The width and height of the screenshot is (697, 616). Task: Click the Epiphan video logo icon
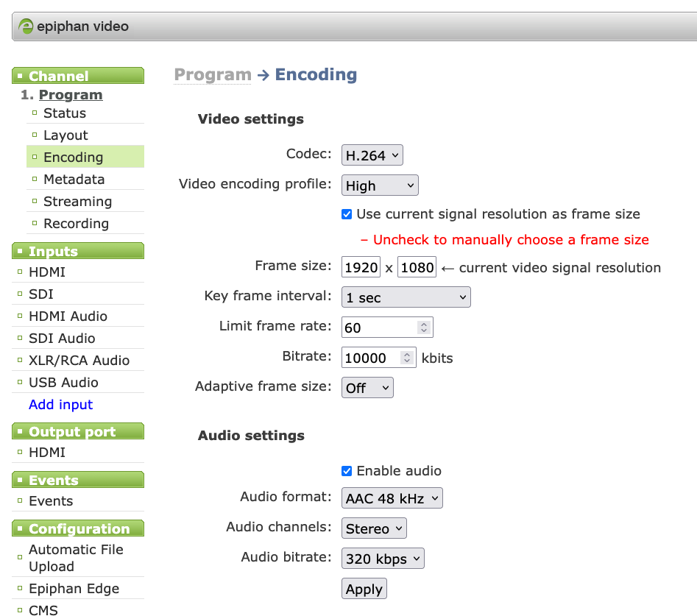[26, 26]
